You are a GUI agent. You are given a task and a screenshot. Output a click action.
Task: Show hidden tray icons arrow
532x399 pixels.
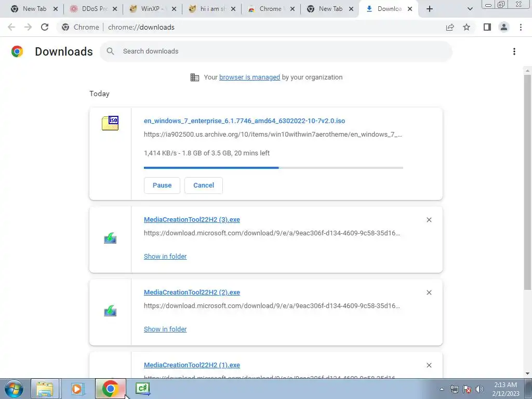442,389
